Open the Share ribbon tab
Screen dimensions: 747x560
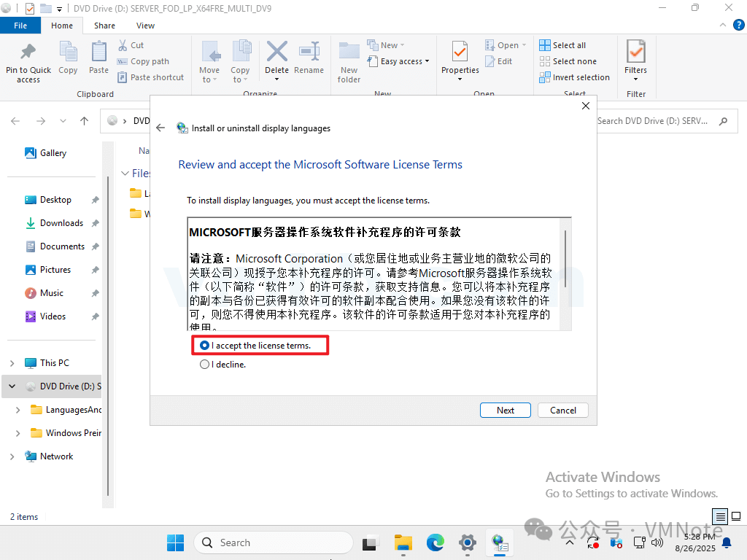click(x=104, y=26)
